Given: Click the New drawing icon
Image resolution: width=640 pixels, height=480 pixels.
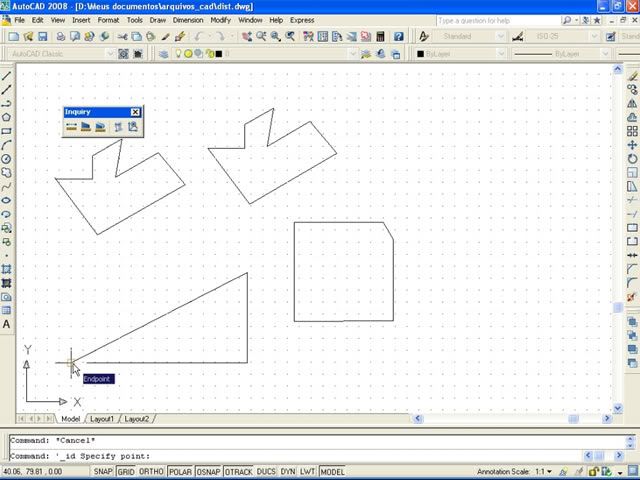Looking at the screenshot, I should (13, 36).
